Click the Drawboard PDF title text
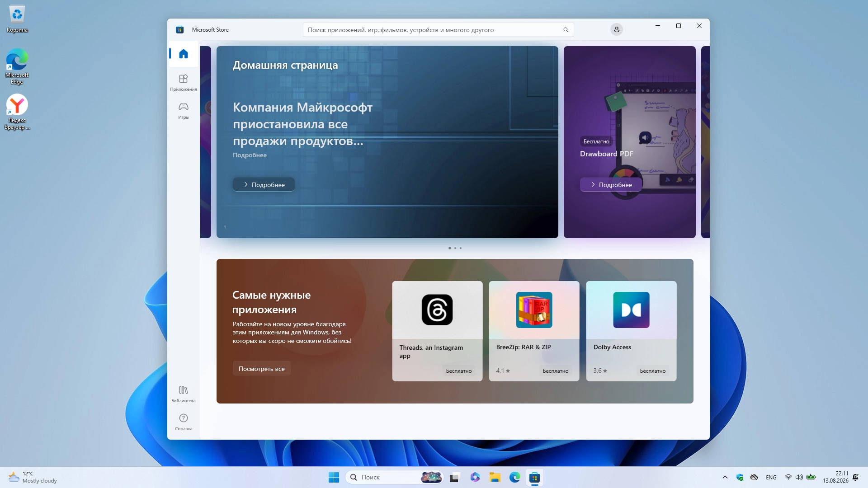 click(607, 154)
